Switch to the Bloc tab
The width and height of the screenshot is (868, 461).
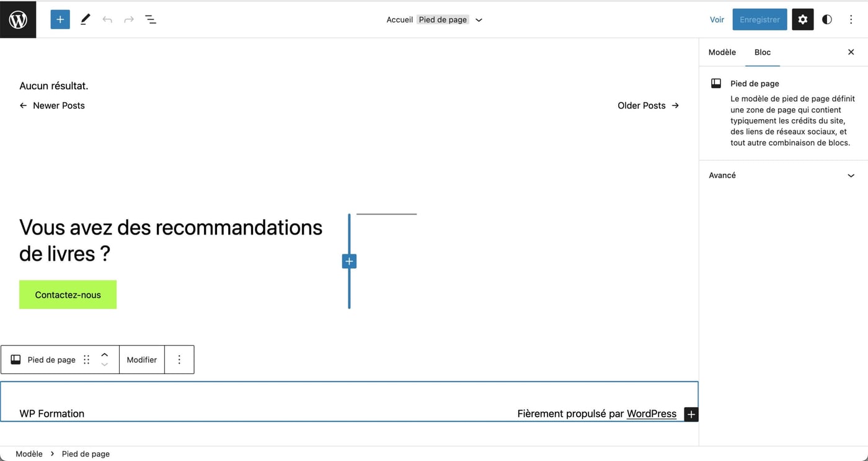(x=762, y=52)
